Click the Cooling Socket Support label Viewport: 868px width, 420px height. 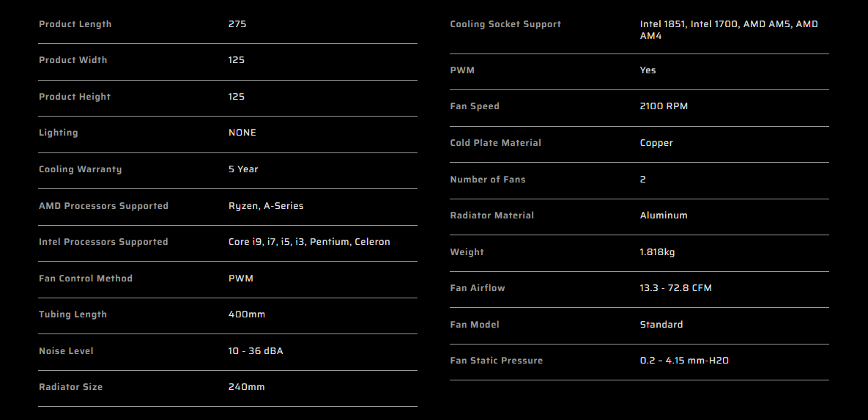click(x=505, y=24)
